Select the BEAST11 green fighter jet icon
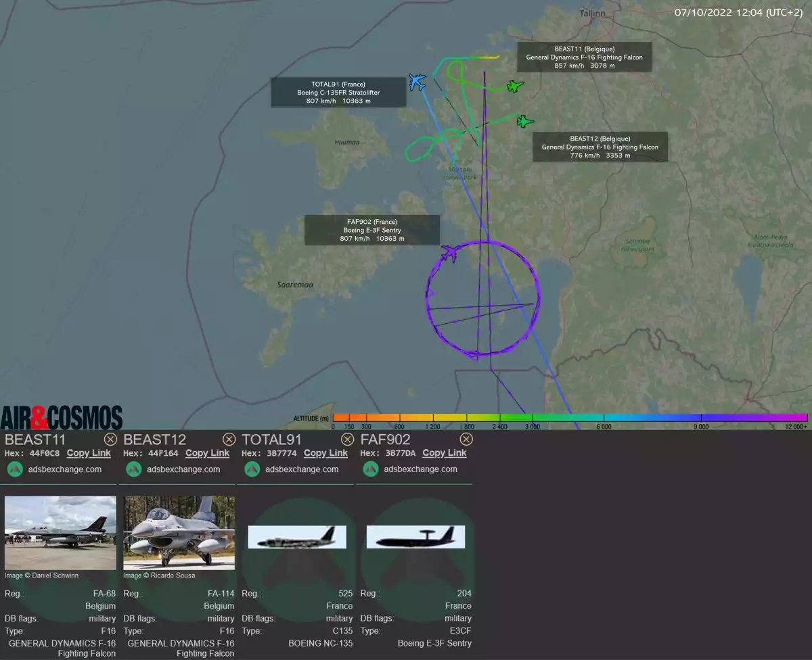The width and height of the screenshot is (812, 660). pyautogui.click(x=516, y=86)
